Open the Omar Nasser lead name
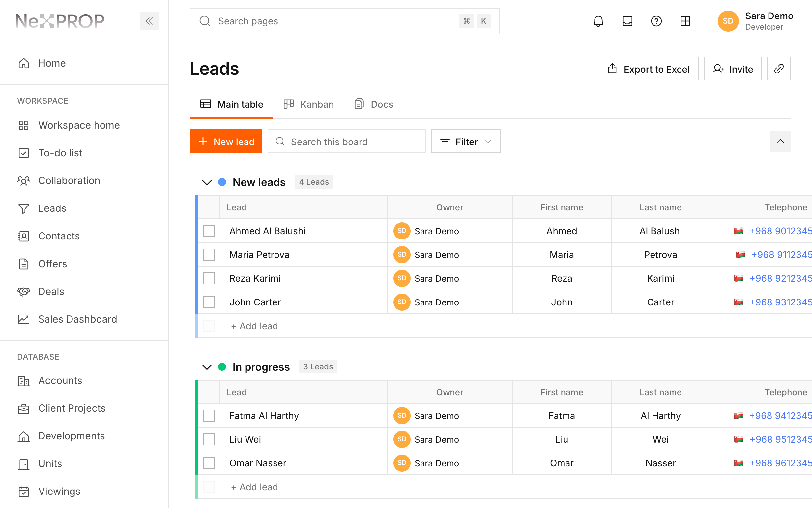812x508 pixels. [x=258, y=463]
